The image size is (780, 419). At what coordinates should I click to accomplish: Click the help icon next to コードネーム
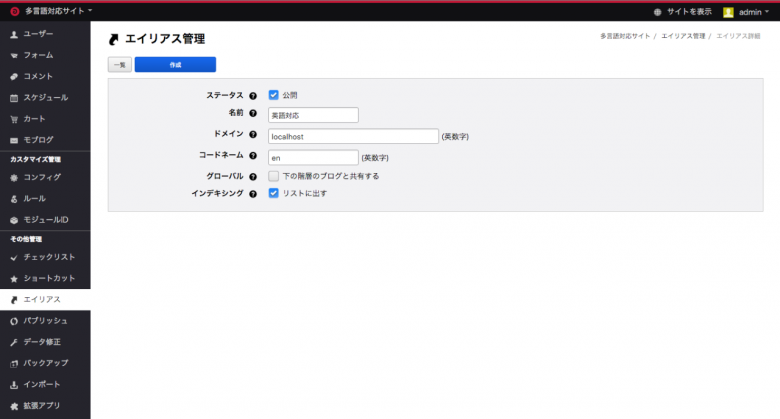coord(253,156)
